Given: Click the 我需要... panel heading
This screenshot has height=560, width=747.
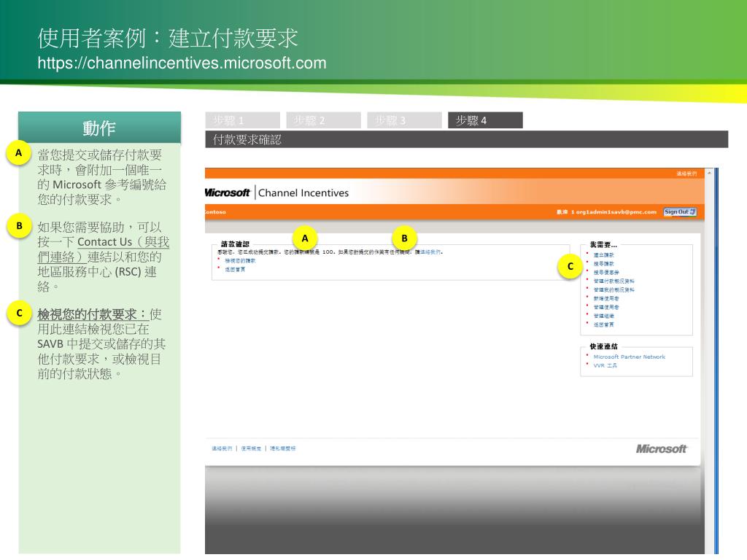Looking at the screenshot, I should (603, 244).
